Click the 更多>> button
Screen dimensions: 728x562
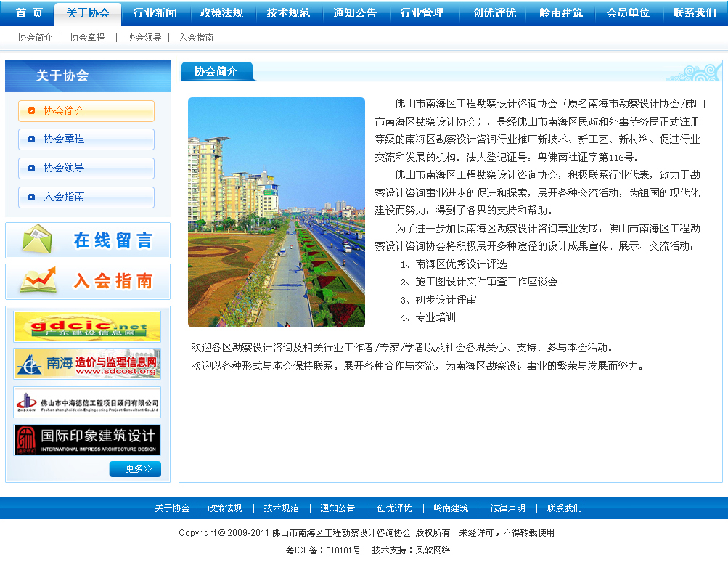coord(135,469)
